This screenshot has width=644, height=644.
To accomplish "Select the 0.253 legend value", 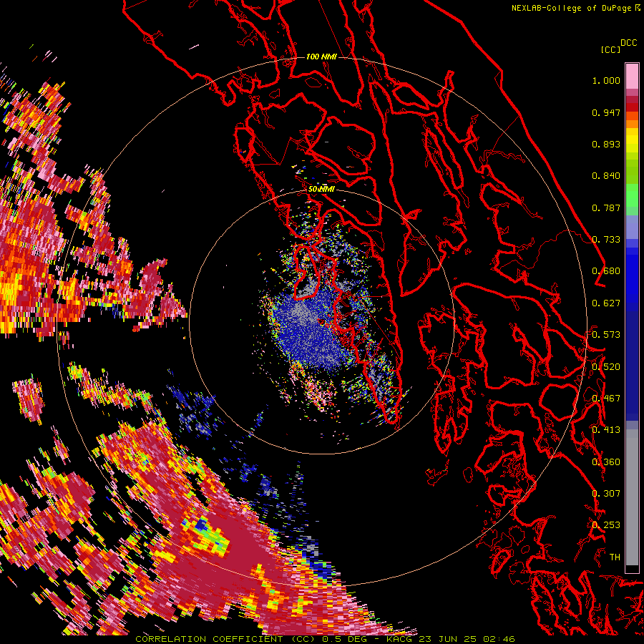I will [606, 525].
